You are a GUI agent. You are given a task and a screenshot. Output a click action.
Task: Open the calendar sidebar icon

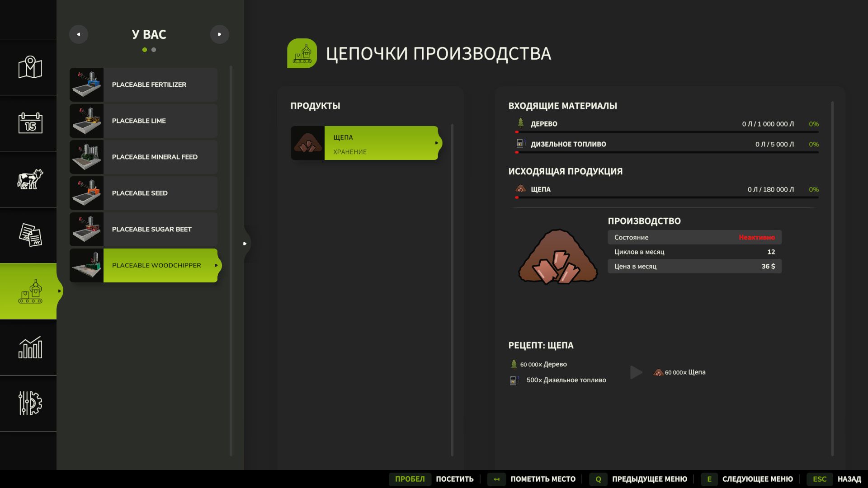coord(30,123)
